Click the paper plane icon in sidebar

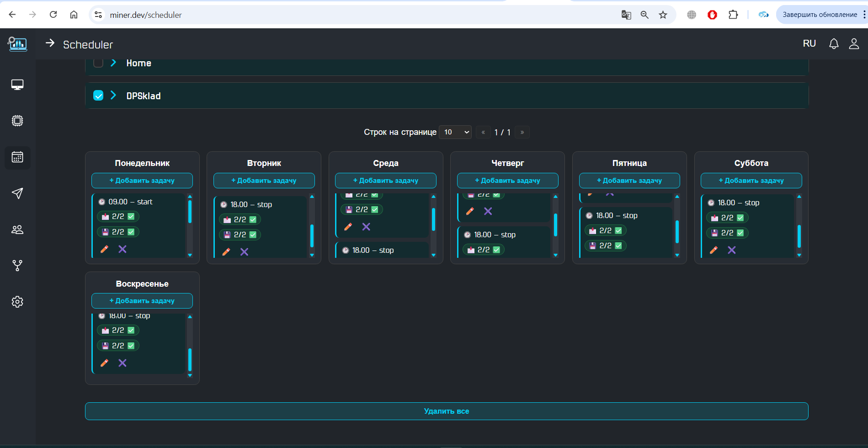pyautogui.click(x=17, y=193)
